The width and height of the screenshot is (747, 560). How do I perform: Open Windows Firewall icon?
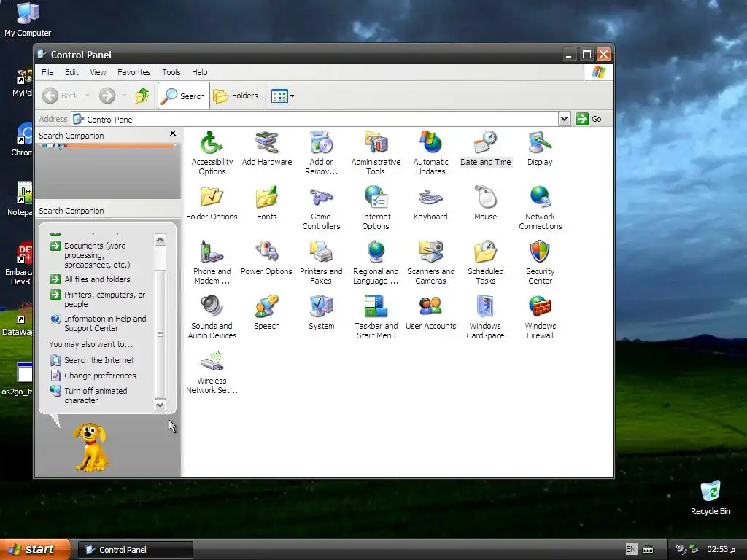pyautogui.click(x=541, y=318)
